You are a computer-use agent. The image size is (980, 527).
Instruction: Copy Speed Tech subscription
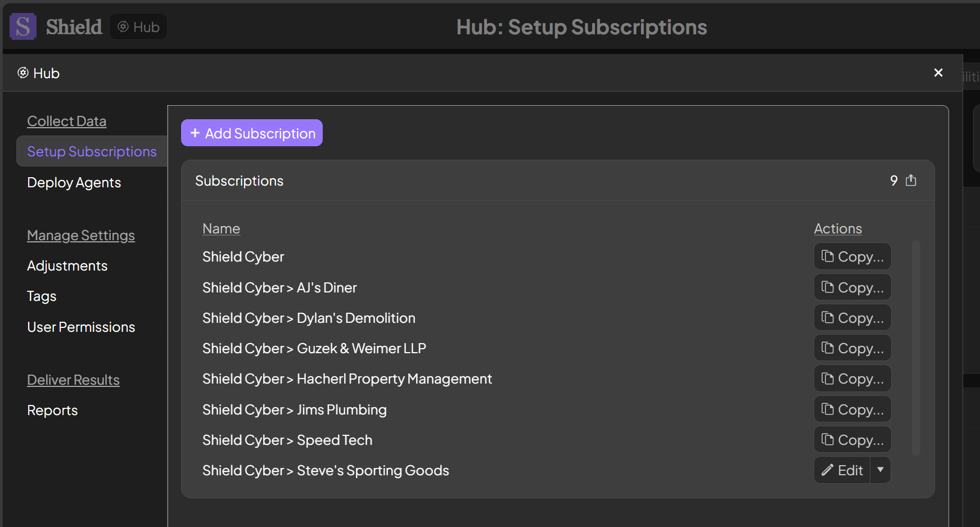pyautogui.click(x=852, y=440)
